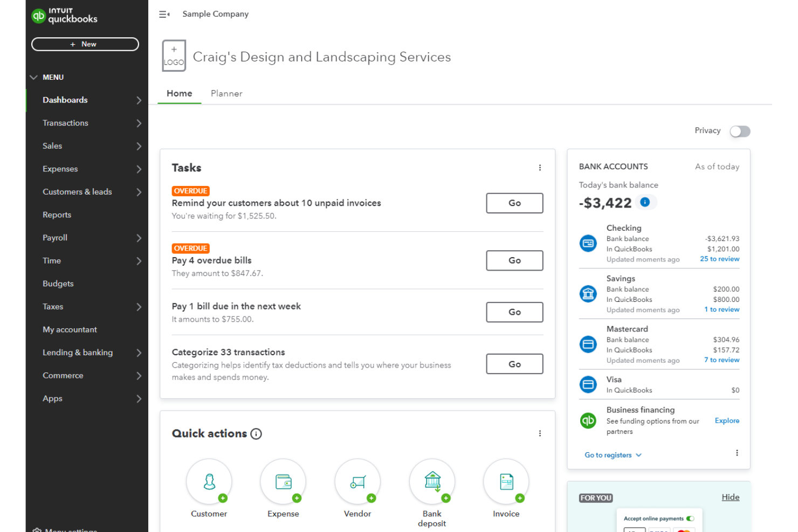Open the Go to registers dropdown
The image size is (798, 532).
point(613,455)
